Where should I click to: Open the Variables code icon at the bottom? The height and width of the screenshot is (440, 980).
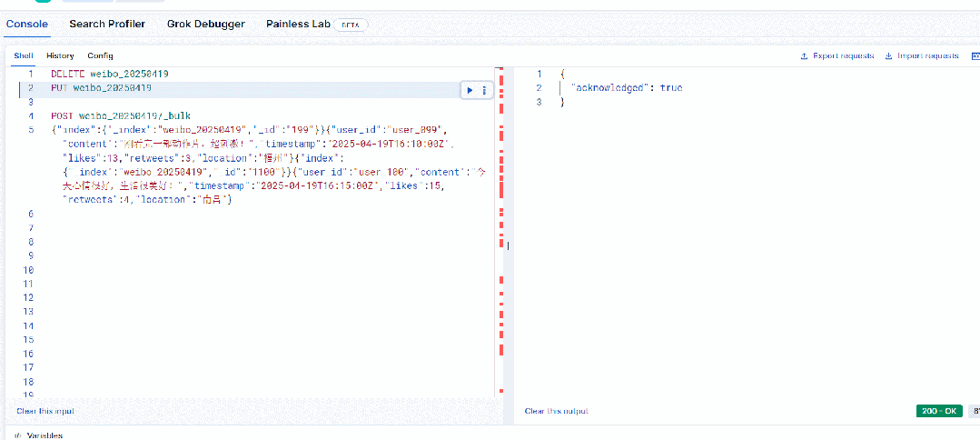click(x=18, y=435)
